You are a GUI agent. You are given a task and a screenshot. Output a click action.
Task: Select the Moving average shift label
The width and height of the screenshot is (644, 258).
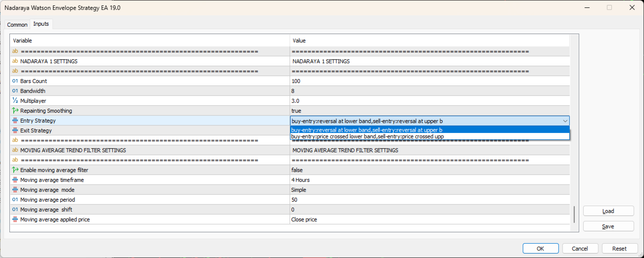[47, 210]
